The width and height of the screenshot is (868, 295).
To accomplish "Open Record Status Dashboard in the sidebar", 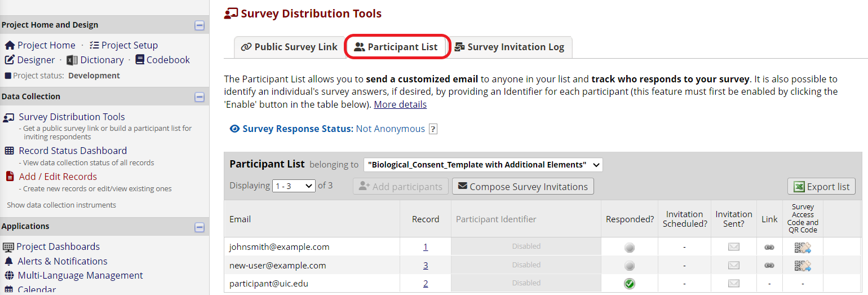I will click(73, 151).
